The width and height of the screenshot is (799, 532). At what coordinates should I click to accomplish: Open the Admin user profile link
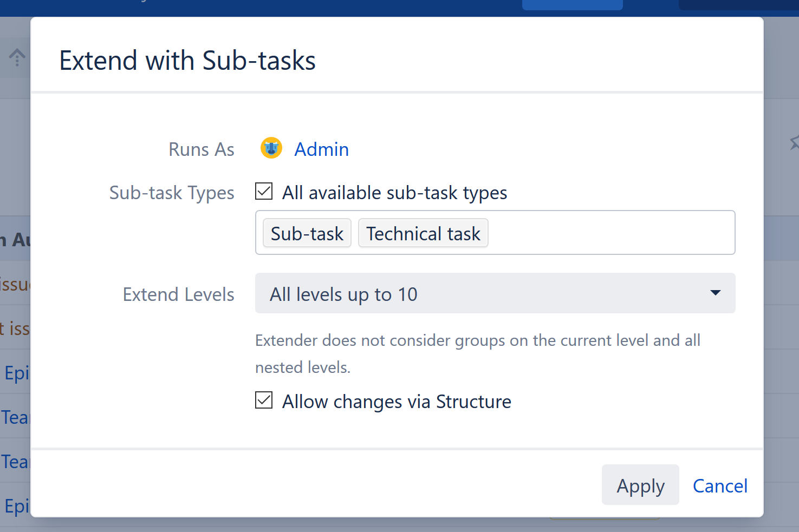[321, 149]
